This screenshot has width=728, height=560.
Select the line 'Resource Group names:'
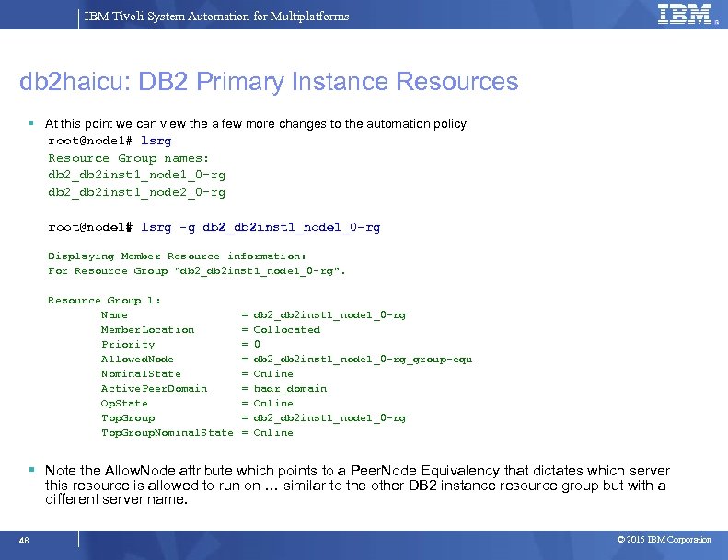(128, 158)
